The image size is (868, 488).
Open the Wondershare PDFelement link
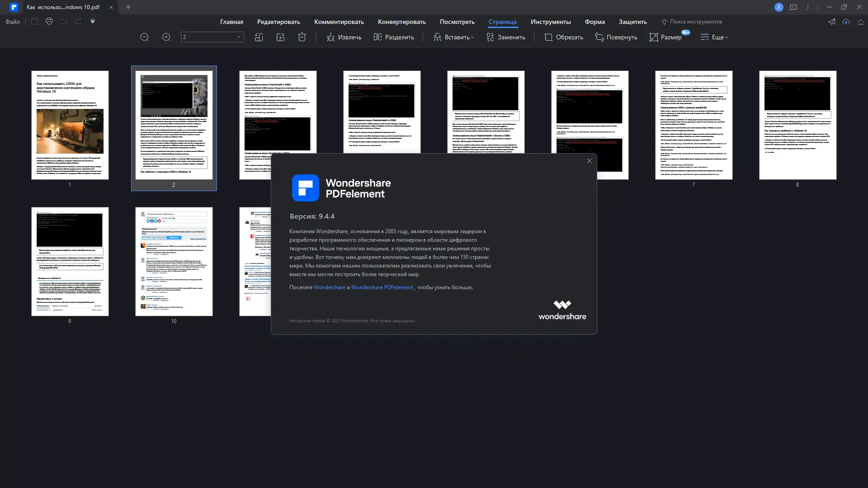(382, 287)
